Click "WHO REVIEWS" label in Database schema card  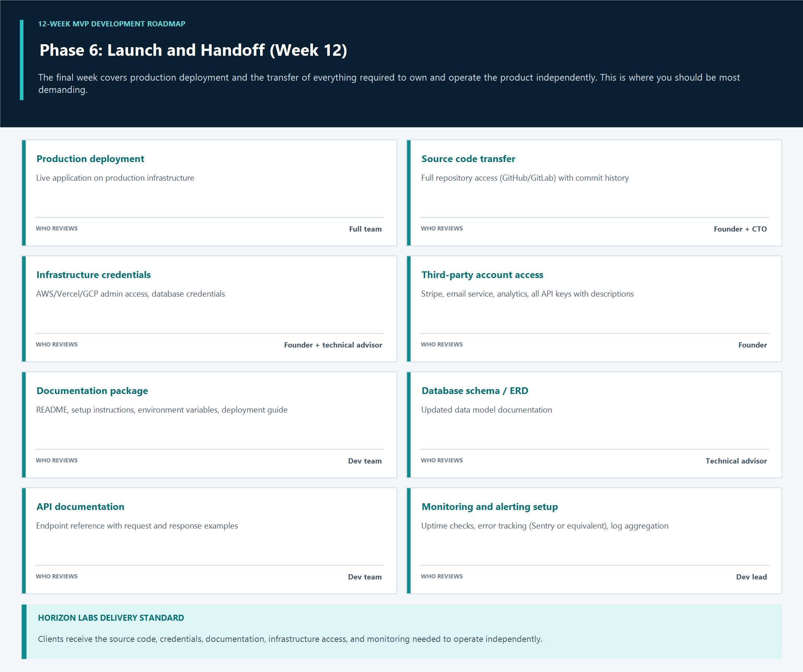pyautogui.click(x=442, y=460)
